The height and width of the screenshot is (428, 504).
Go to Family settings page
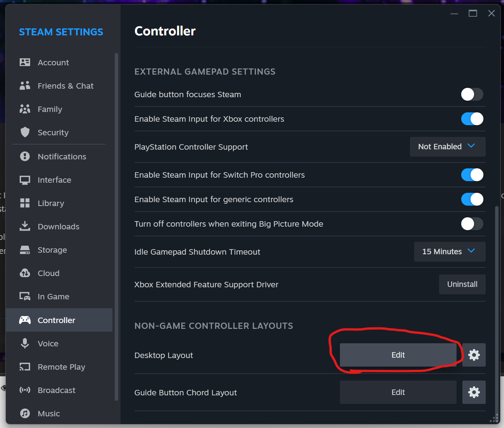click(59, 109)
